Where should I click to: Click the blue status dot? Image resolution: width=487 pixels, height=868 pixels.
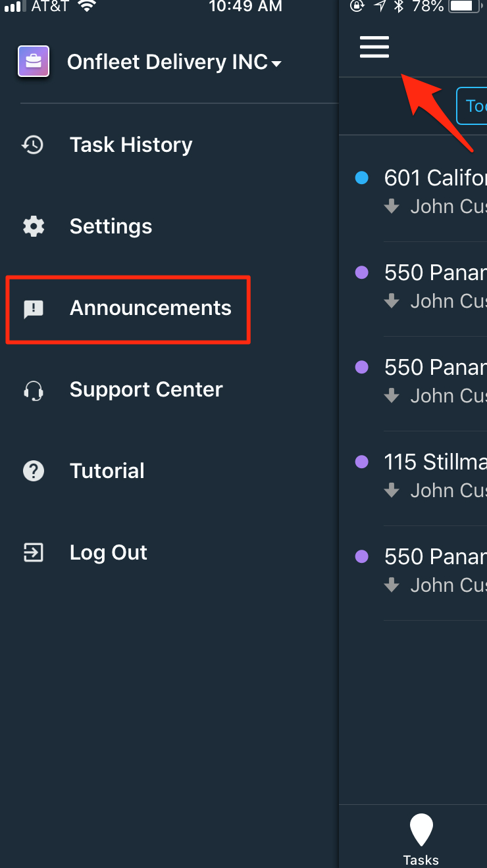tap(361, 178)
